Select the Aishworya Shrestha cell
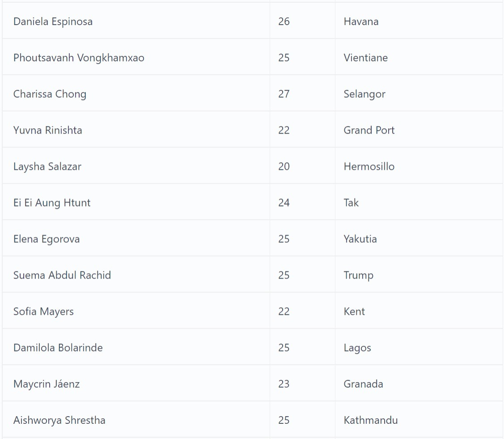 59,420
